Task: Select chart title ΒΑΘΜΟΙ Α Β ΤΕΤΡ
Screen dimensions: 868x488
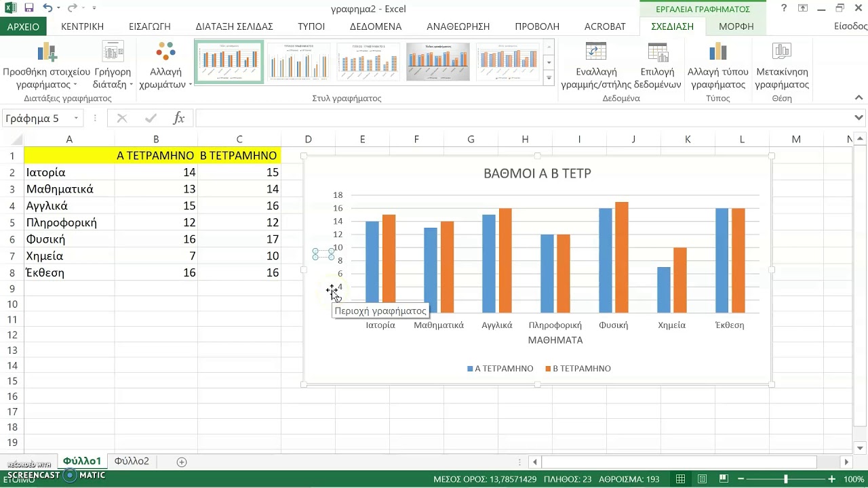Action: point(537,174)
